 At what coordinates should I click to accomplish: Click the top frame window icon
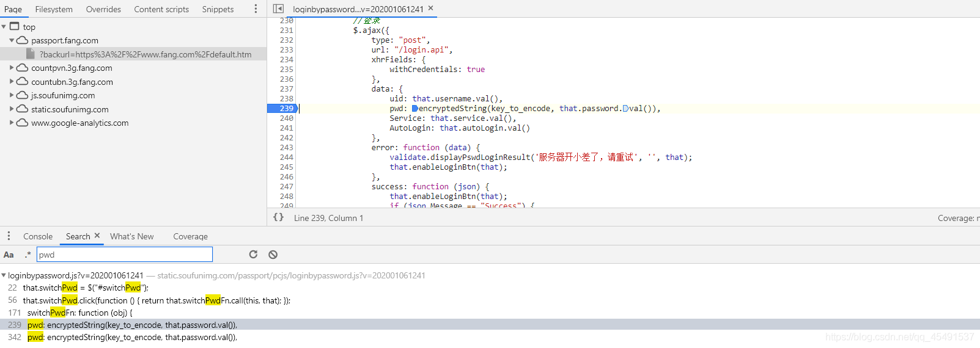coord(15,26)
